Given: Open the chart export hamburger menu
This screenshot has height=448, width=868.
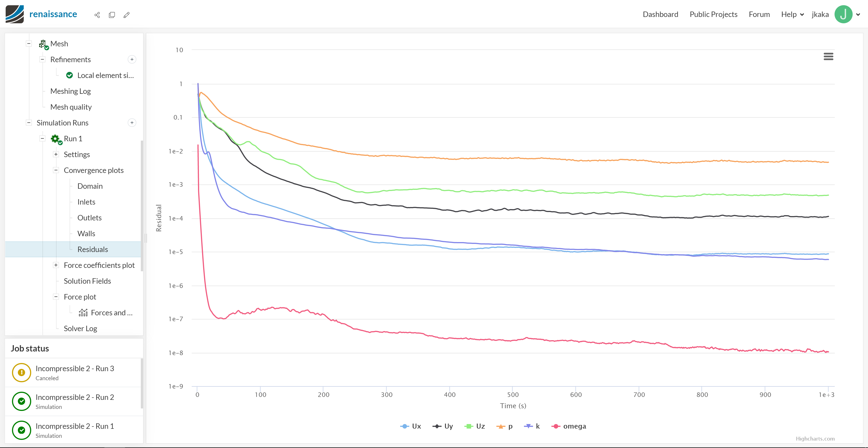Looking at the screenshot, I should 828,56.
